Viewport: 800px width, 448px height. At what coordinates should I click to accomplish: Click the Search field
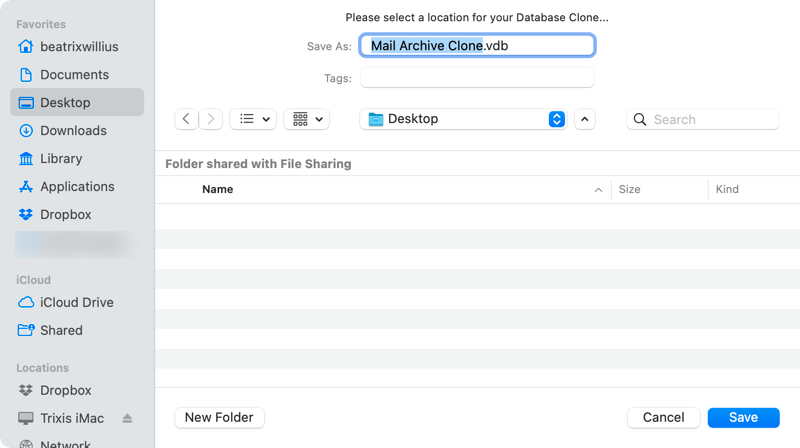(x=703, y=119)
